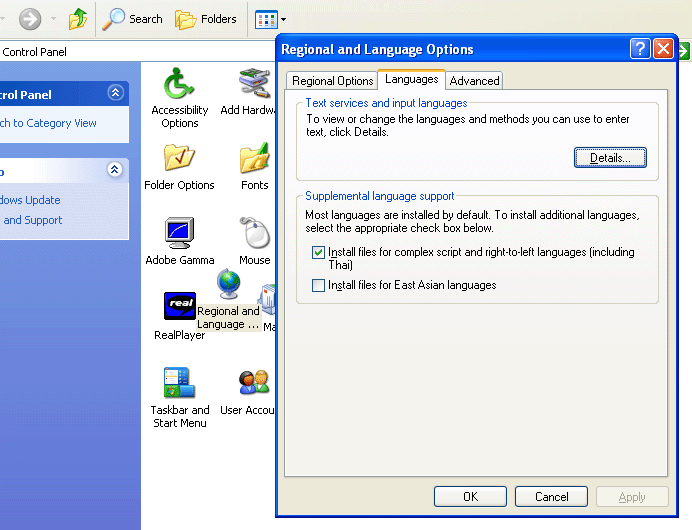
Task: Enable install files for East Asian languages
Action: (319, 286)
